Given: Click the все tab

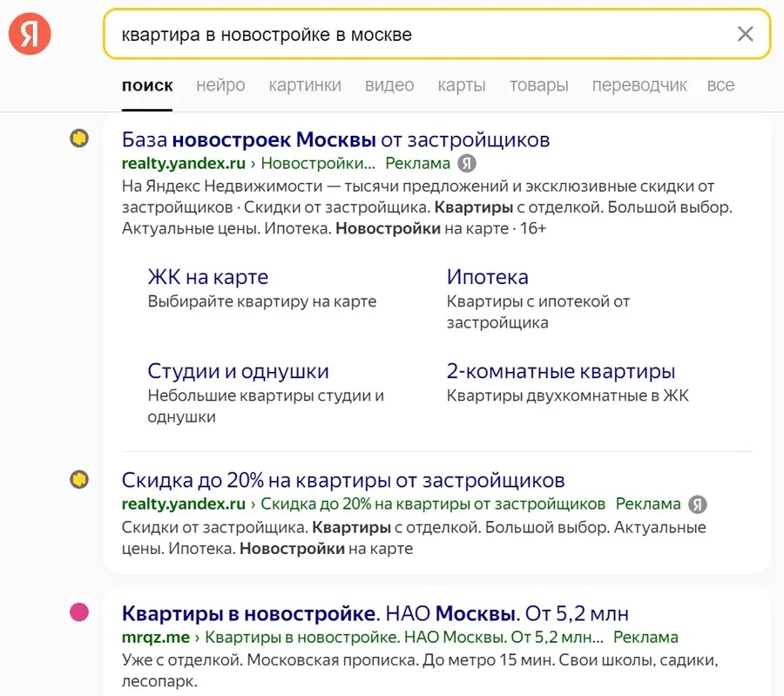Looking at the screenshot, I should click(720, 84).
